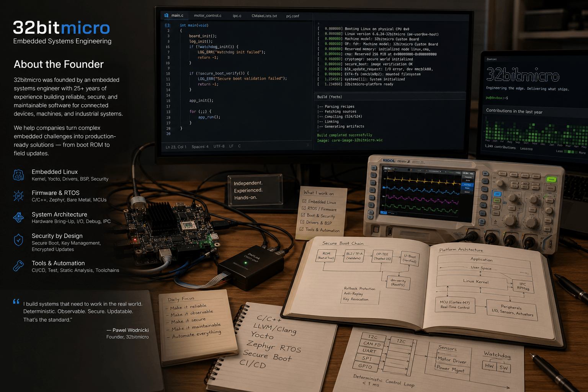This screenshot has width=588, height=392.
Task: Check the Drivers & BSP box
Action: point(302,222)
